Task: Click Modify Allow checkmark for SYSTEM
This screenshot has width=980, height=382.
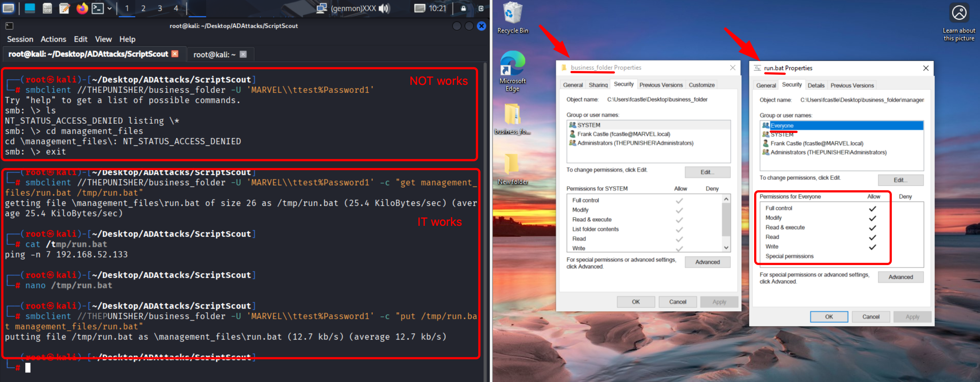Action: point(679,210)
